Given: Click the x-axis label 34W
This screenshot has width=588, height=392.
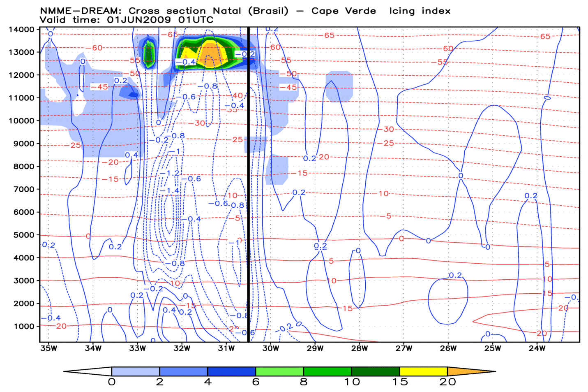Looking at the screenshot, I should (93, 349).
